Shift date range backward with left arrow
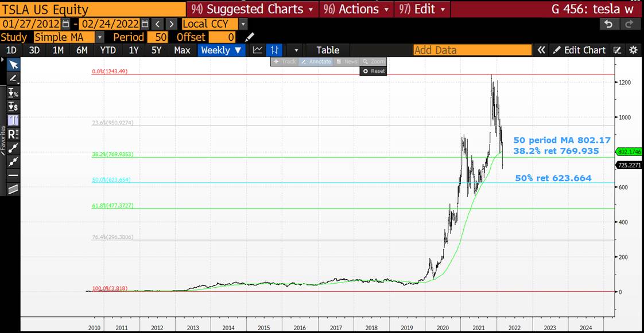This screenshot has width=644, height=333. 158,24
